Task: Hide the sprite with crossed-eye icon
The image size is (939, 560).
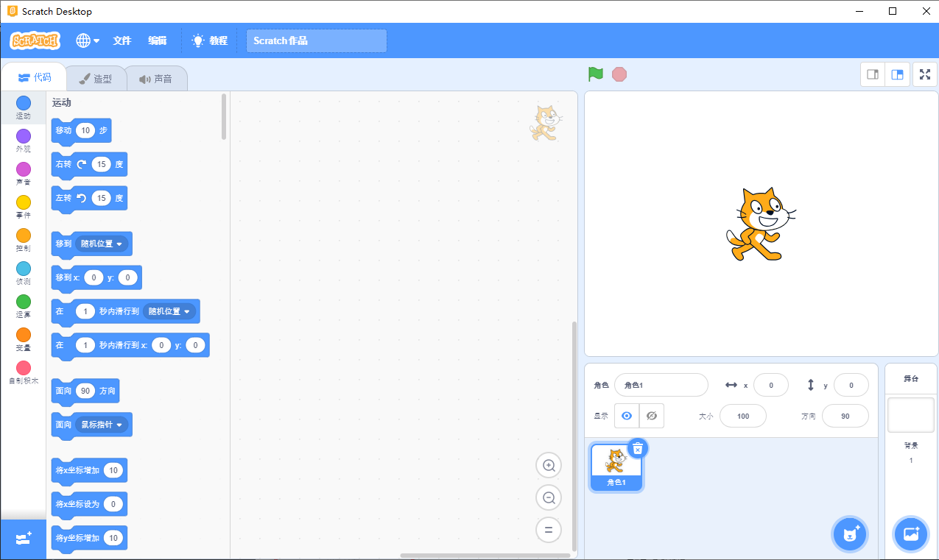Action: [x=652, y=416]
